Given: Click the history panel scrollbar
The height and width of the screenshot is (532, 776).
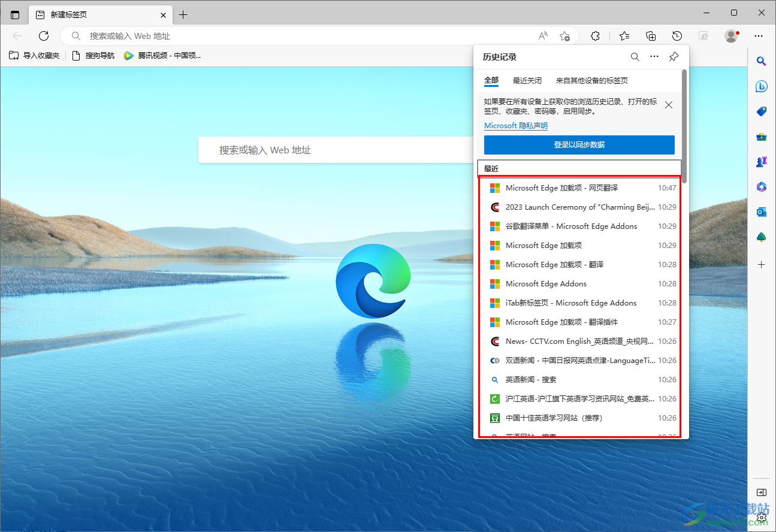Looking at the screenshot, I should pos(684,126).
